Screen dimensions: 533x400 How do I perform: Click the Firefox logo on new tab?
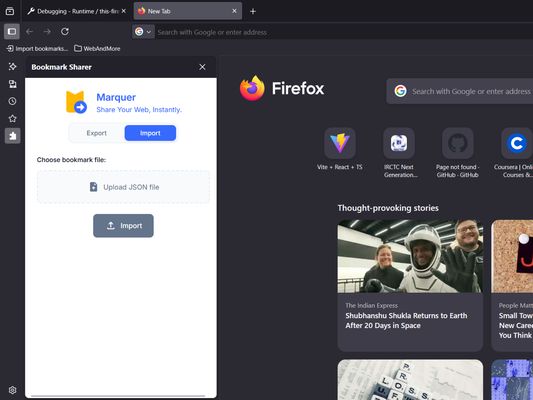point(252,88)
